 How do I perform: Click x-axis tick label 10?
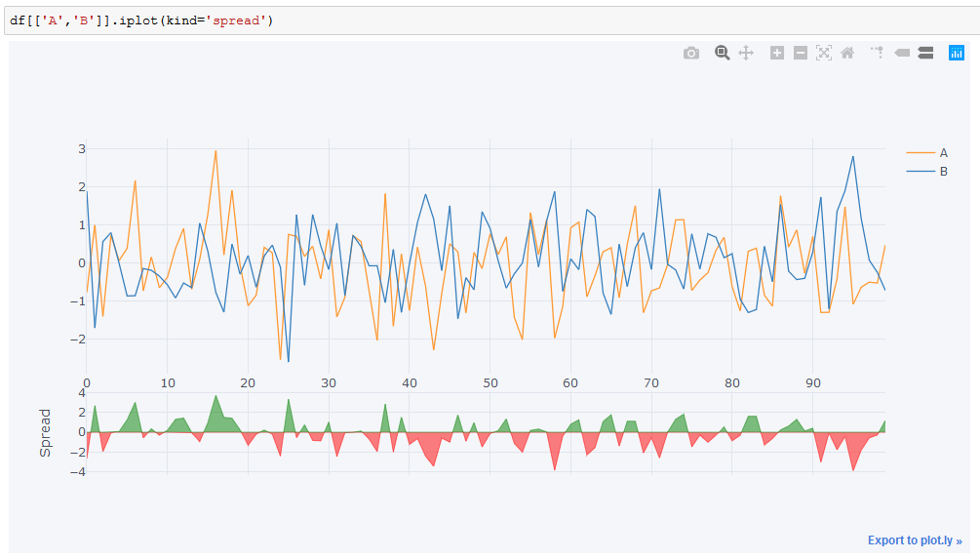pos(168,383)
